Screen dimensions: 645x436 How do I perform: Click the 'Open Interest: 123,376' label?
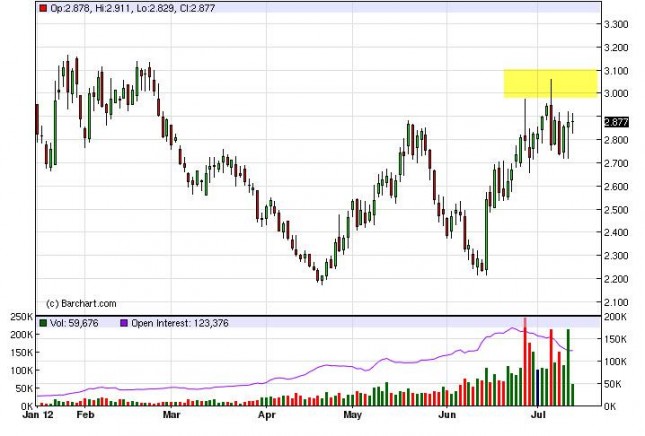(180, 323)
